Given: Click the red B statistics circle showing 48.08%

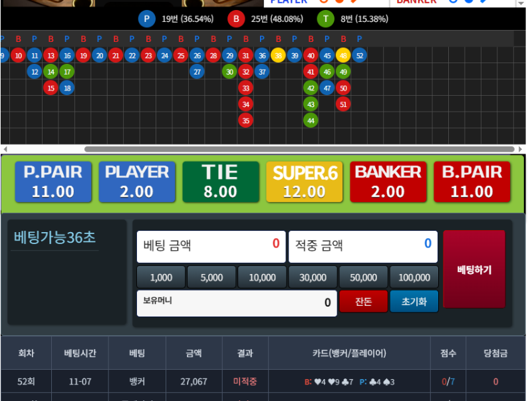Looking at the screenshot, I should pos(236,19).
